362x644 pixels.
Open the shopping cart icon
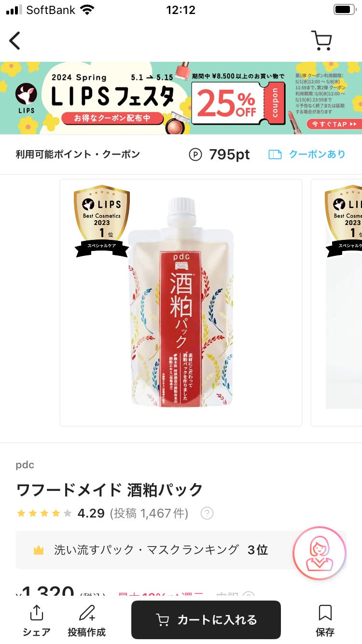coord(321,41)
